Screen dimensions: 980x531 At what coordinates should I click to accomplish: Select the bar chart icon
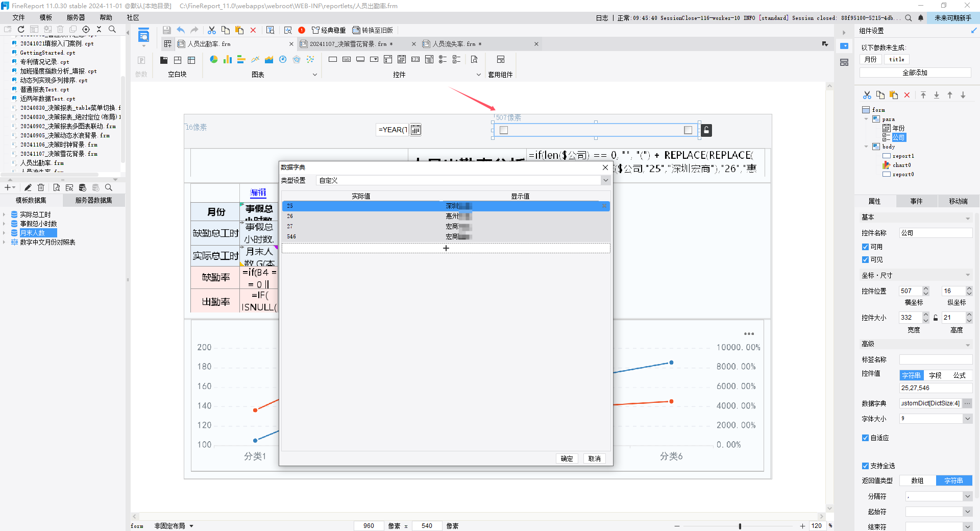[228, 60]
